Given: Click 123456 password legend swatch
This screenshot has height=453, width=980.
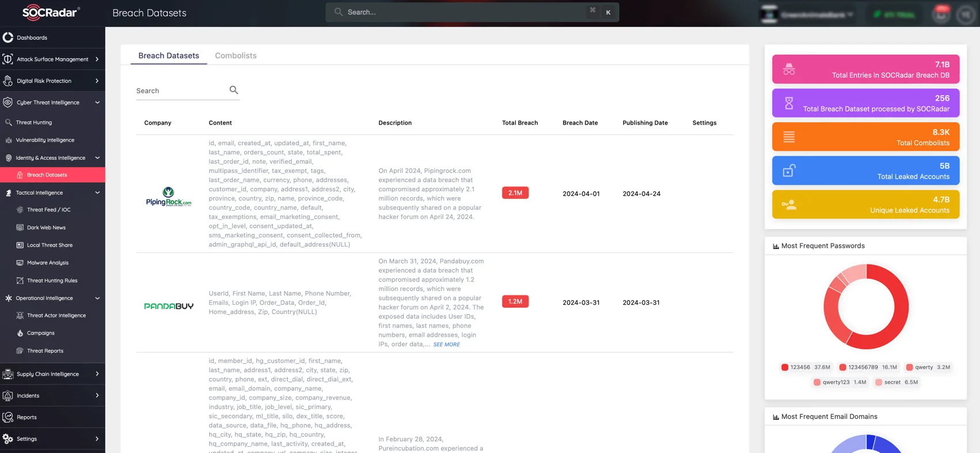Looking at the screenshot, I should (785, 367).
